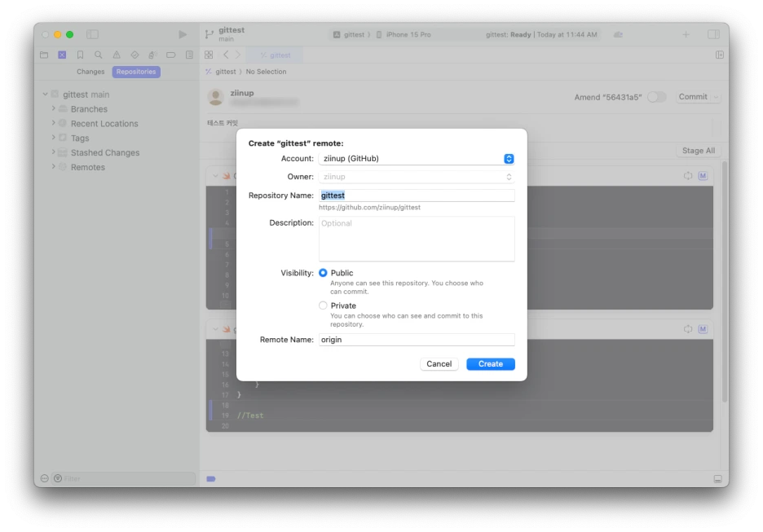Click the Create button
The height and width of the screenshot is (532, 763).
pos(491,363)
